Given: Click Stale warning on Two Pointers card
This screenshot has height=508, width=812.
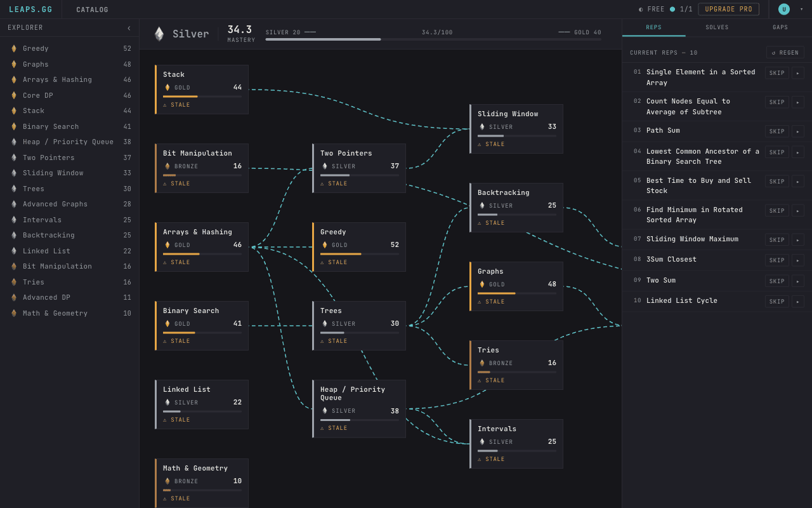Looking at the screenshot, I should [334, 184].
